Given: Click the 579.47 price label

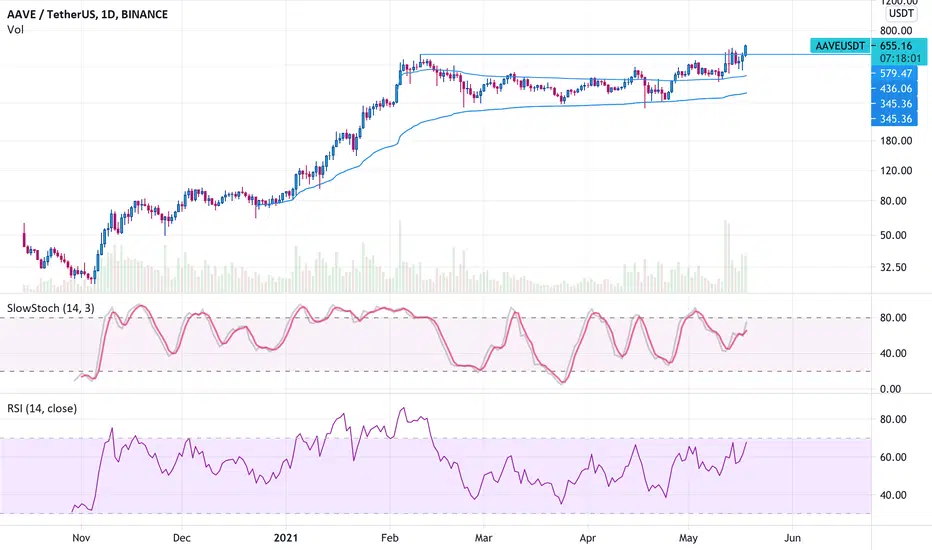Looking at the screenshot, I should coord(896,74).
